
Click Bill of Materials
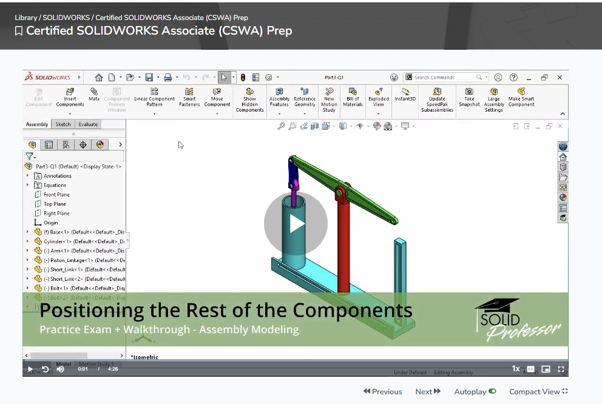[352, 98]
